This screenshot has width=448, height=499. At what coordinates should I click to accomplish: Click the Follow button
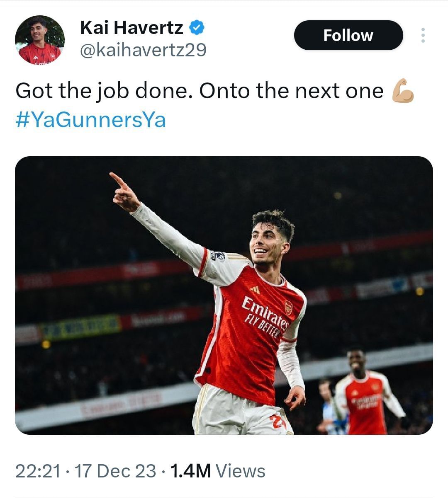coord(348,35)
